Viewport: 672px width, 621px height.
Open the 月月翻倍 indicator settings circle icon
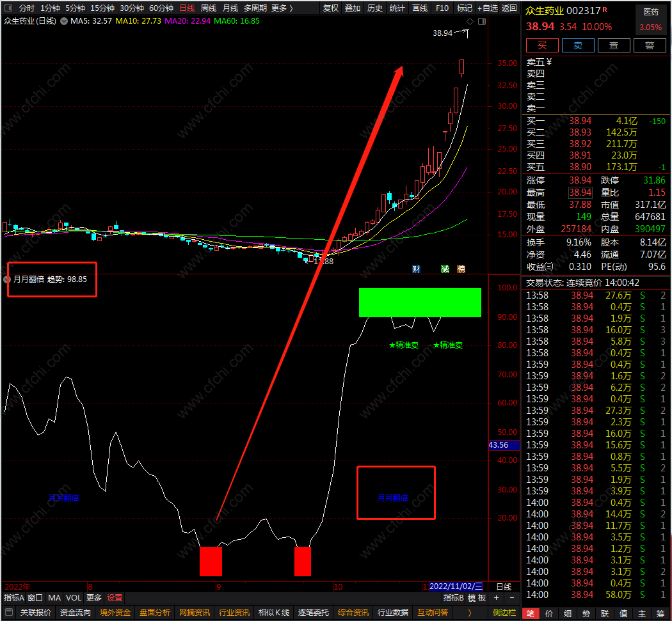click(x=6, y=279)
